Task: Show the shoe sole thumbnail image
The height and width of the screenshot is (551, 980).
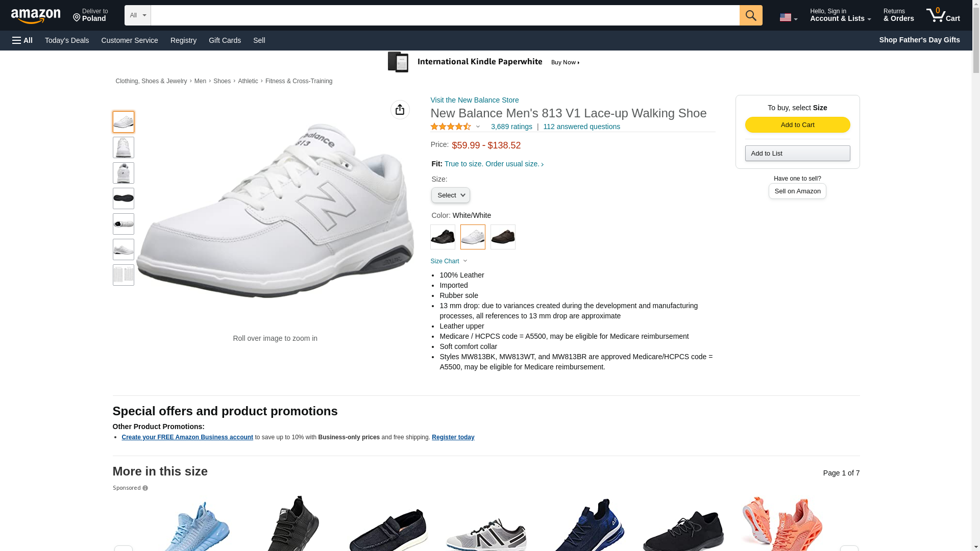Action: (124, 198)
